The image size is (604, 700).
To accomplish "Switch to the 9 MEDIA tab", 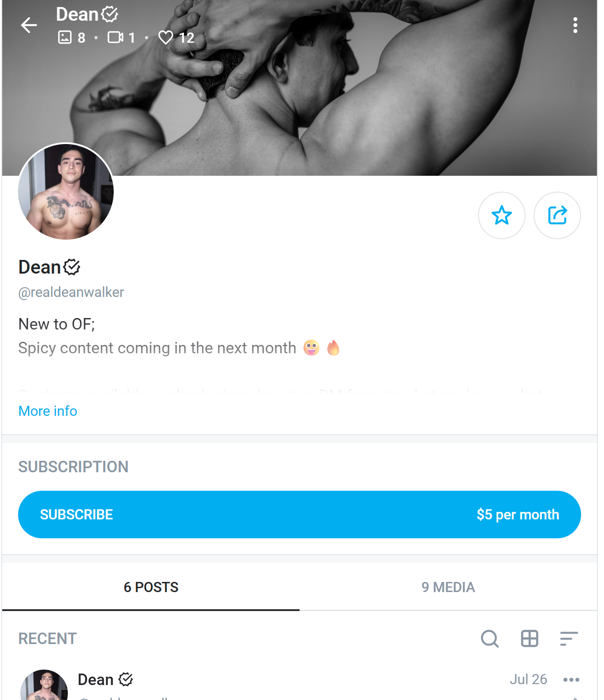I will [x=448, y=587].
